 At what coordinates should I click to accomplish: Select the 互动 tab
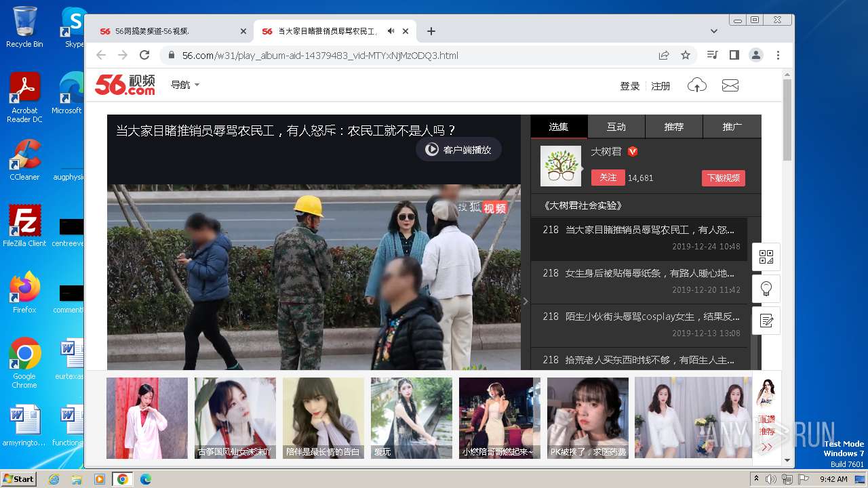click(616, 127)
